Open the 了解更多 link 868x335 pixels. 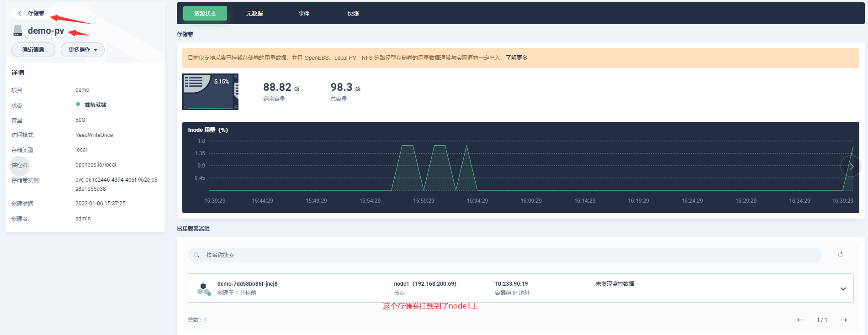tap(516, 58)
